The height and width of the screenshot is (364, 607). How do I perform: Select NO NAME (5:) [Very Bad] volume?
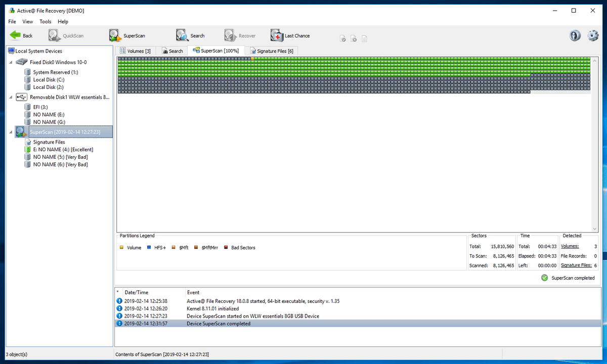(x=60, y=157)
